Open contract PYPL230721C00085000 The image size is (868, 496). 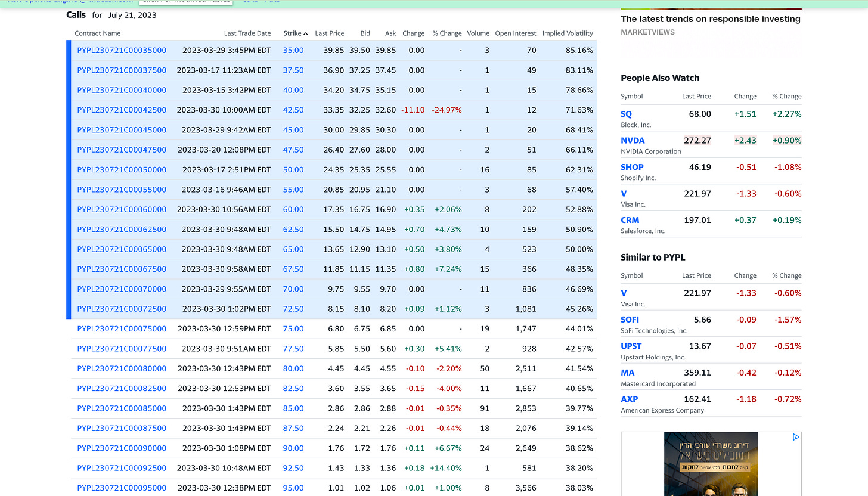[122, 408]
